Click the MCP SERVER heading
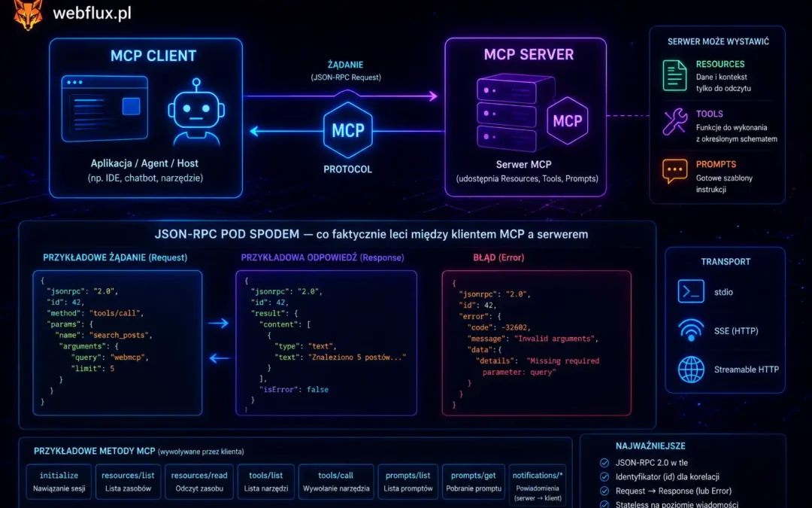 pos(529,54)
